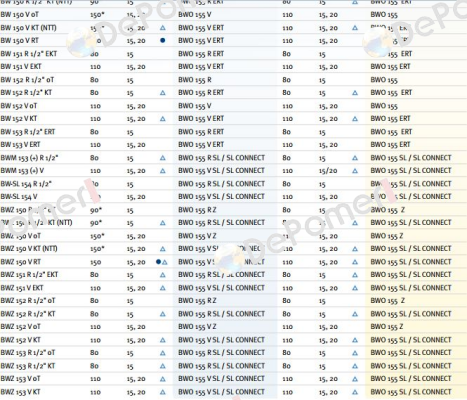Click triangle beside the dot, BWZ 150 V RT row
Screen dimensions: 467x400
tap(164, 262)
